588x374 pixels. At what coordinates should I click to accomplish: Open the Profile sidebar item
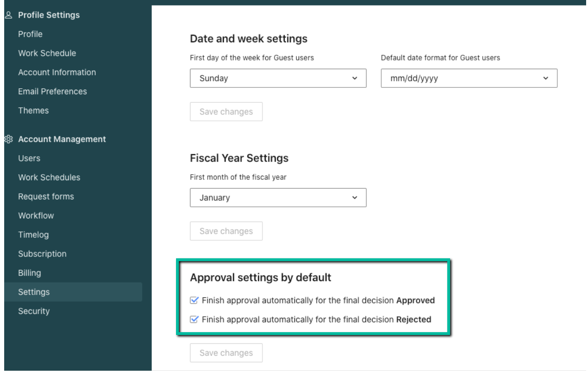coord(30,34)
